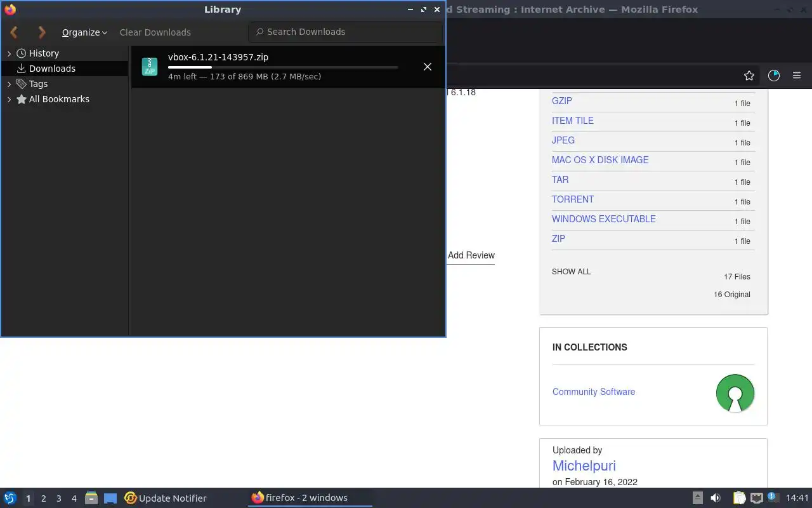Open the Organize dropdown menu
812x508 pixels.
point(84,32)
